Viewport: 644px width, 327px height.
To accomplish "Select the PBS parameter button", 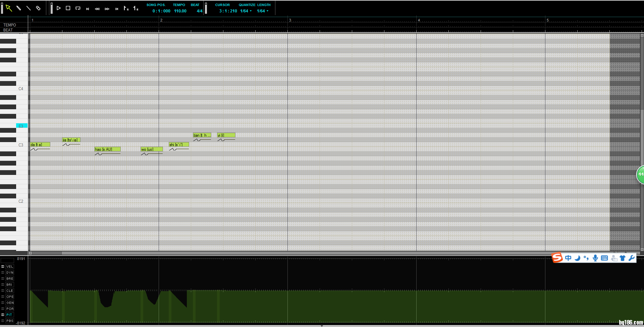I will coord(10,321).
